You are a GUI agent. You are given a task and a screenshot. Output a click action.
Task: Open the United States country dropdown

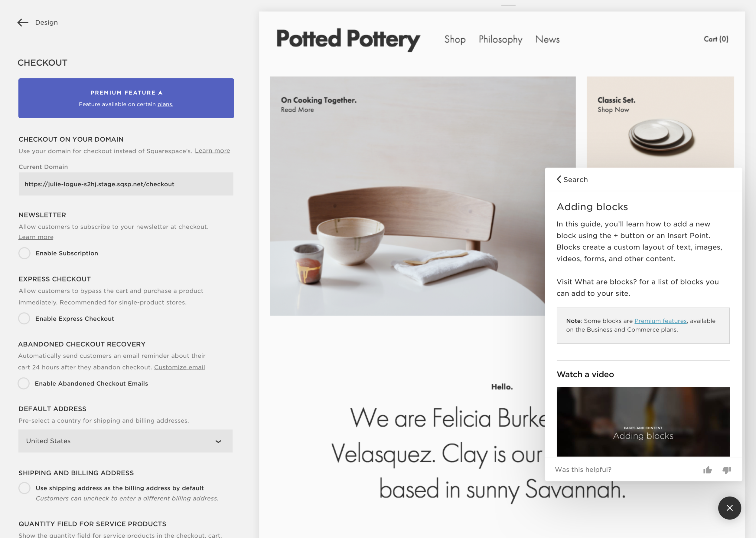click(125, 441)
